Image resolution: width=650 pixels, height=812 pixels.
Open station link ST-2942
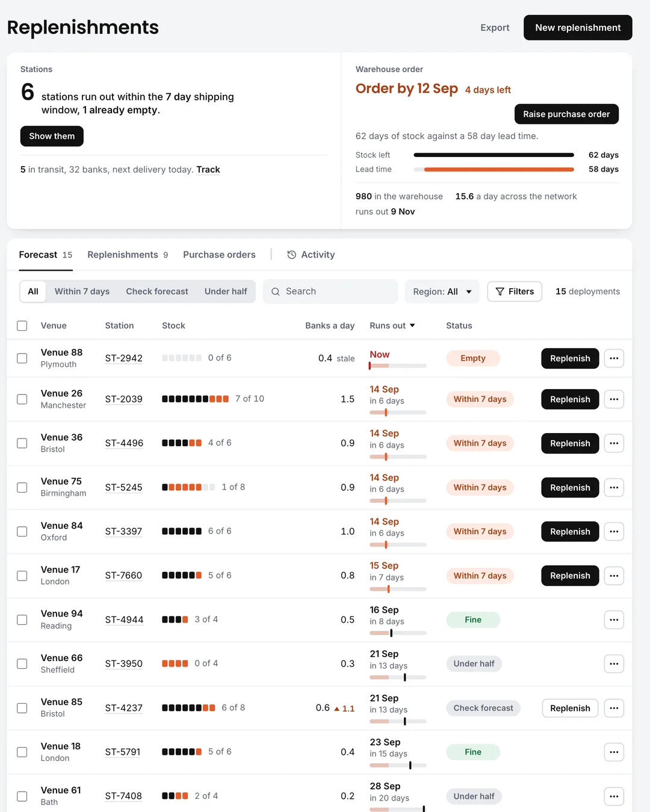124,358
